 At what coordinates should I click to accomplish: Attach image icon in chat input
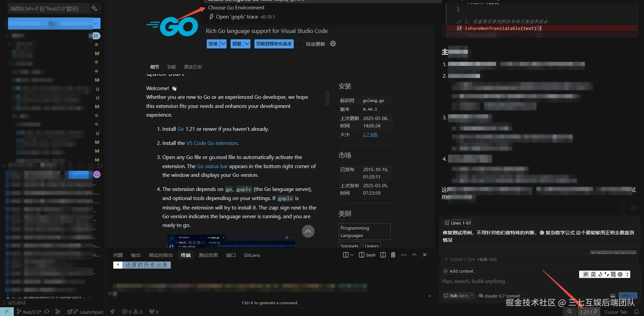coord(613,295)
